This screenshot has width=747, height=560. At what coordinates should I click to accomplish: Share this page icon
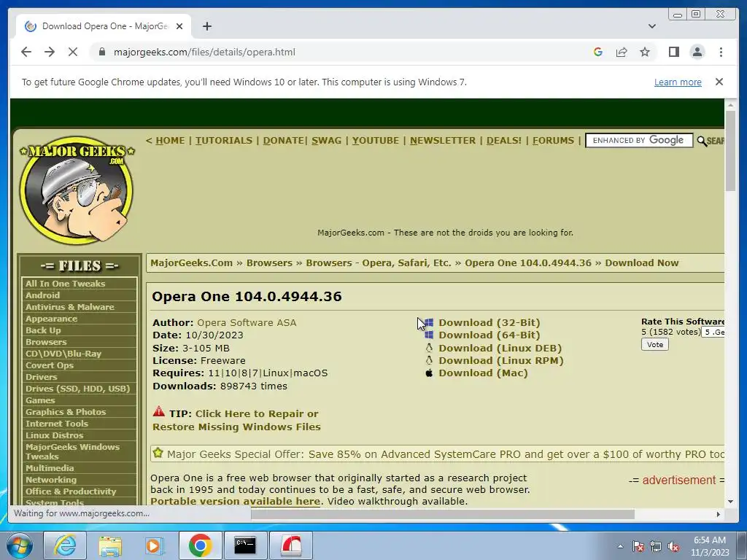tap(622, 52)
